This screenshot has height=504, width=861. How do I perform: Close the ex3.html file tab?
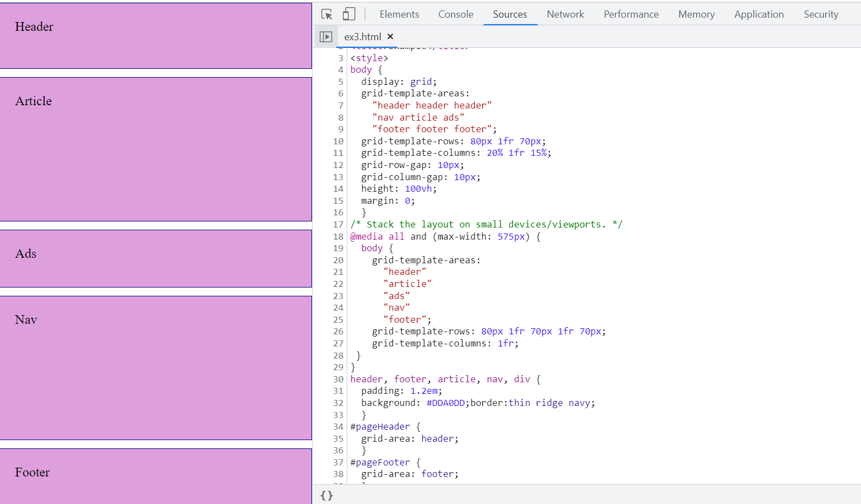(x=390, y=36)
